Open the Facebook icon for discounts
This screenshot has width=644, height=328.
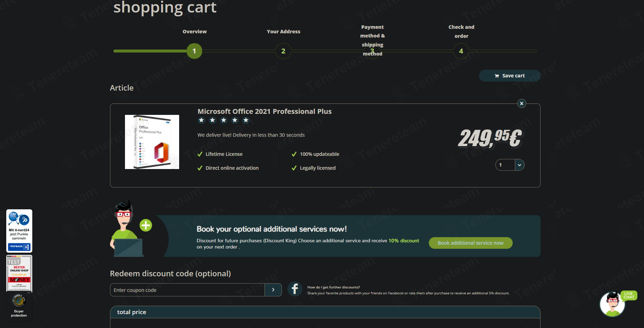[x=295, y=289]
